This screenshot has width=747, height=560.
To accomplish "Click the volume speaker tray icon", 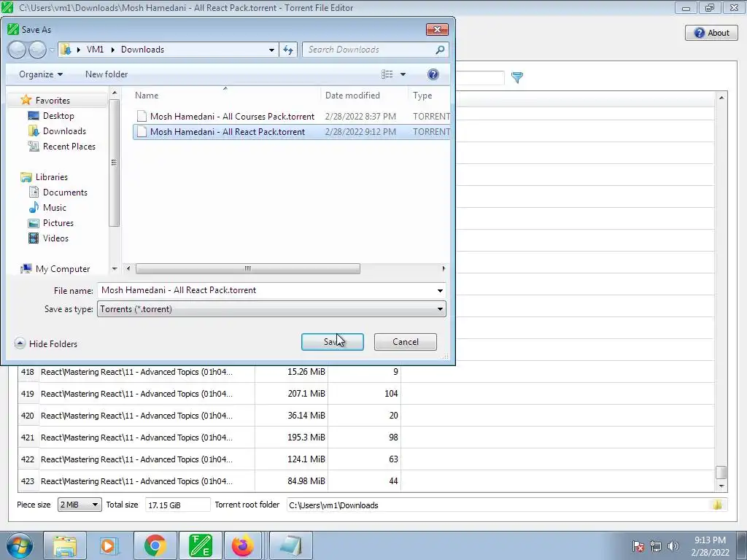I will pyautogui.click(x=673, y=546).
